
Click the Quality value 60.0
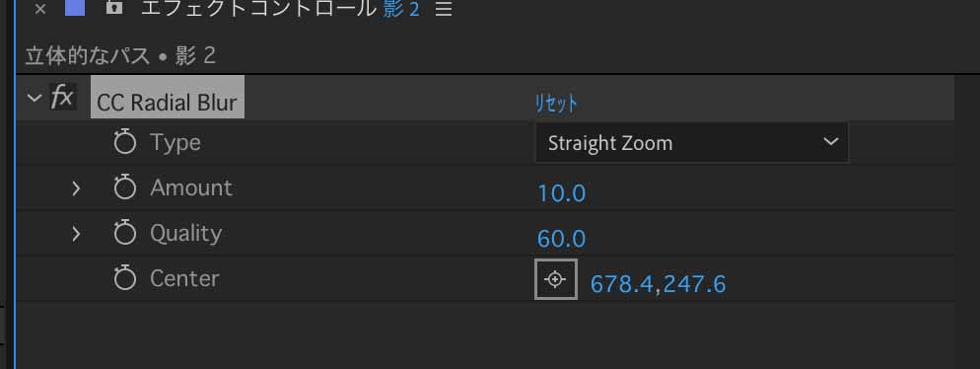click(561, 239)
